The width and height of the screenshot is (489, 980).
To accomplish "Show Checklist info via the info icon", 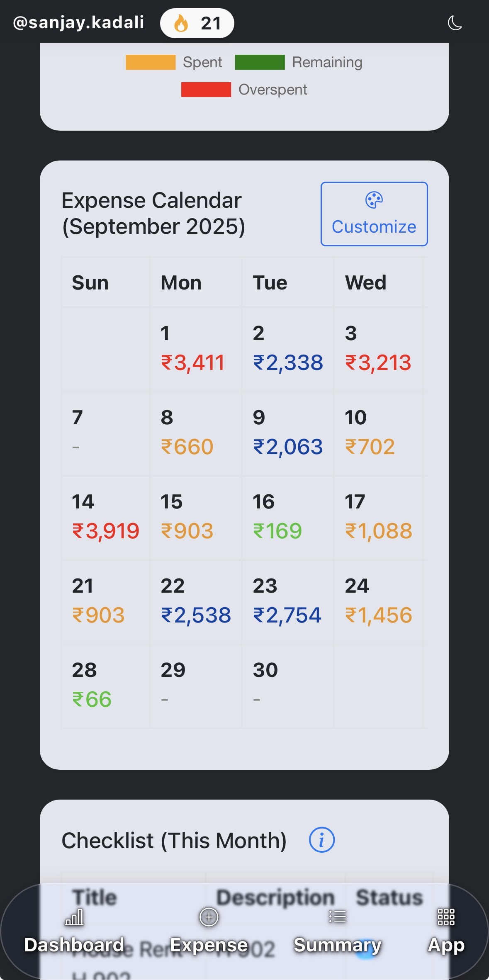I will click(321, 840).
